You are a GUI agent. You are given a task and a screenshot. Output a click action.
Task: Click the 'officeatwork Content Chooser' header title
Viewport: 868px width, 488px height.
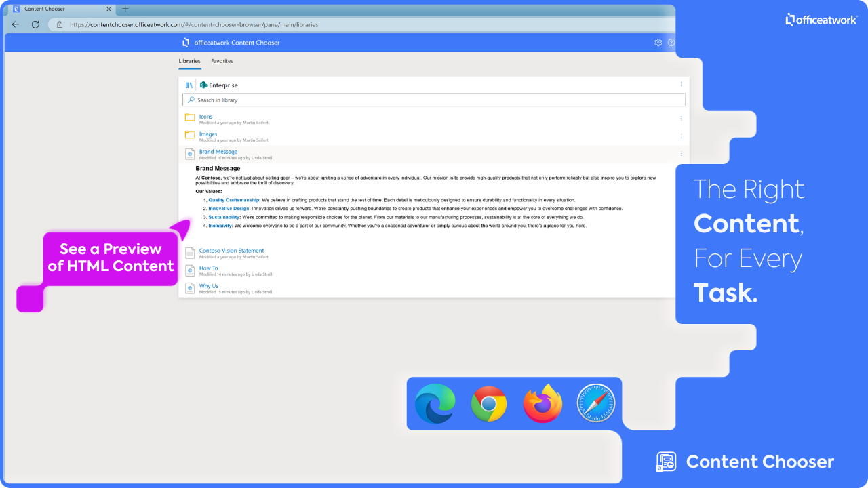coord(237,43)
